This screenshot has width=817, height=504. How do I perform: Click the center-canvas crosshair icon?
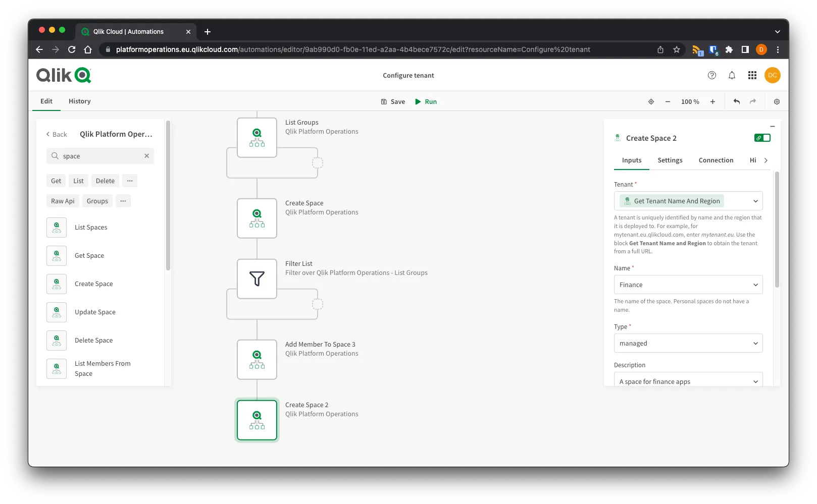point(651,101)
